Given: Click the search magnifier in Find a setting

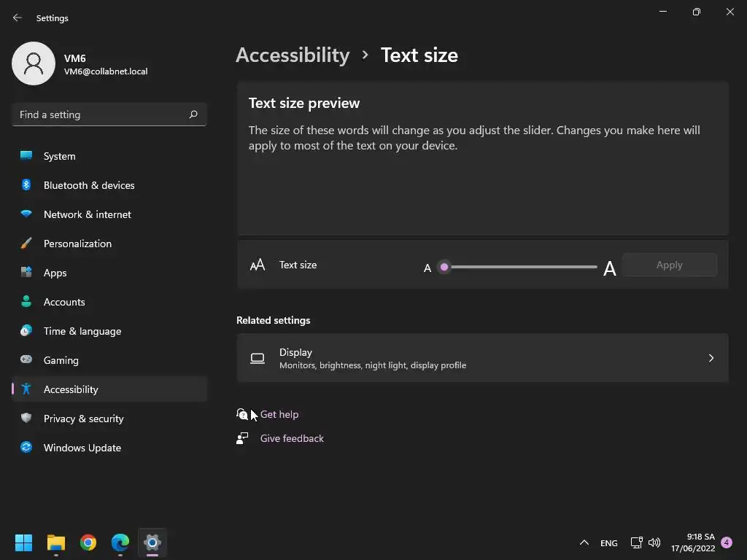Looking at the screenshot, I should 193,114.
